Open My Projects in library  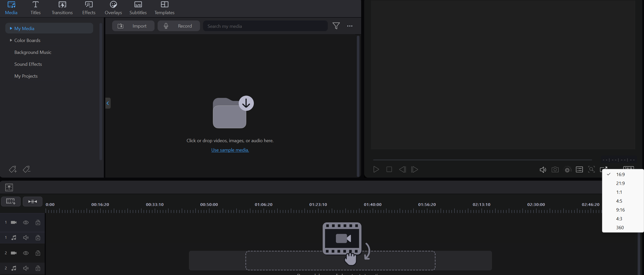tap(26, 76)
